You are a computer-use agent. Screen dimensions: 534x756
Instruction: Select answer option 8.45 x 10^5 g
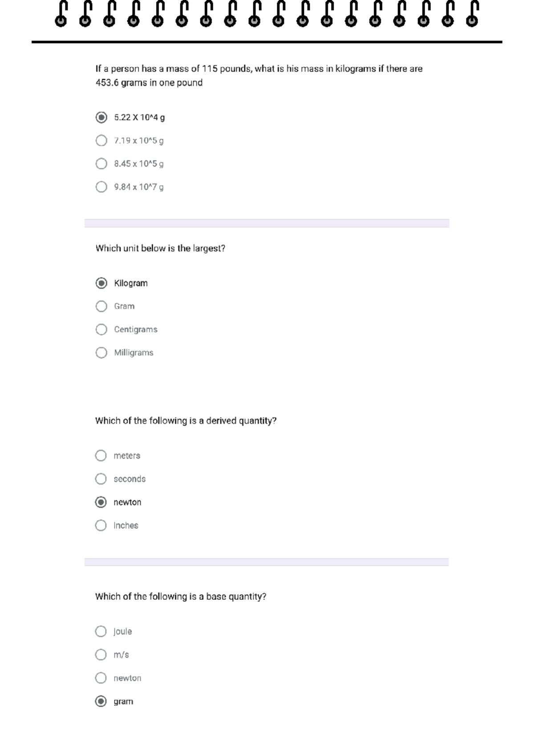pos(101,164)
